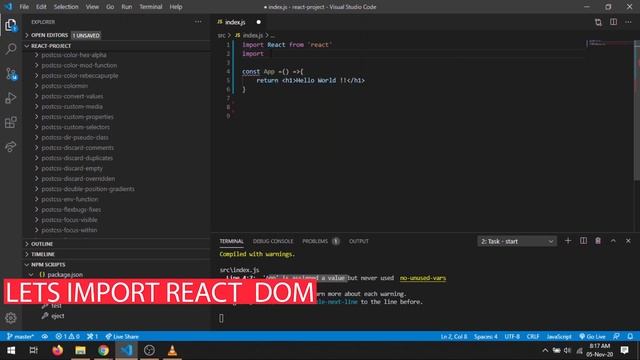Open editor More Actions ellipsis

(x=628, y=22)
